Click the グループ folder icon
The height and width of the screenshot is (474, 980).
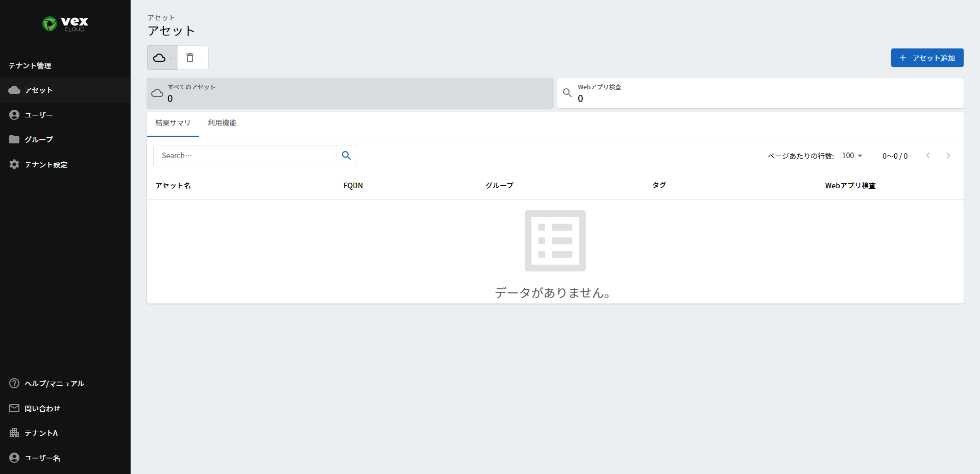14,140
